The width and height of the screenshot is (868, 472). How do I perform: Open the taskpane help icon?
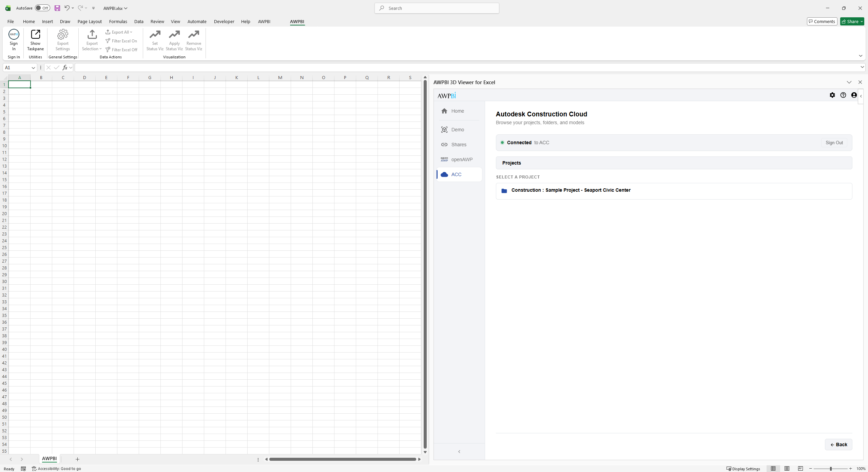843,95
